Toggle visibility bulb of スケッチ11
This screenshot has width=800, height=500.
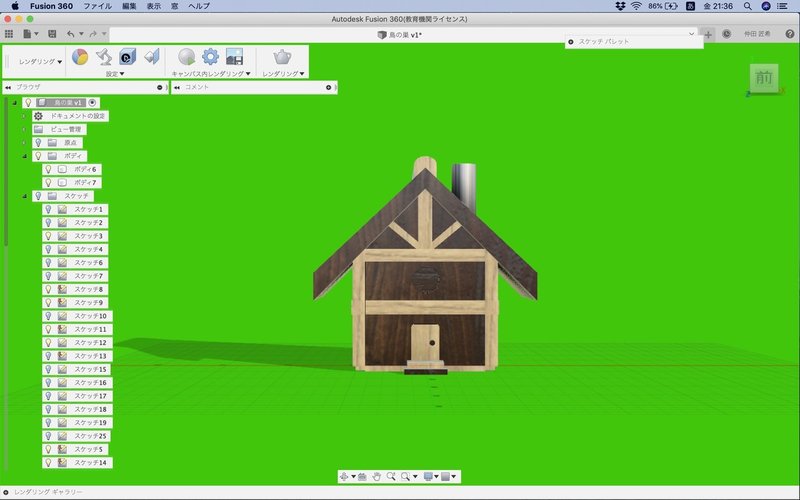click(48, 329)
